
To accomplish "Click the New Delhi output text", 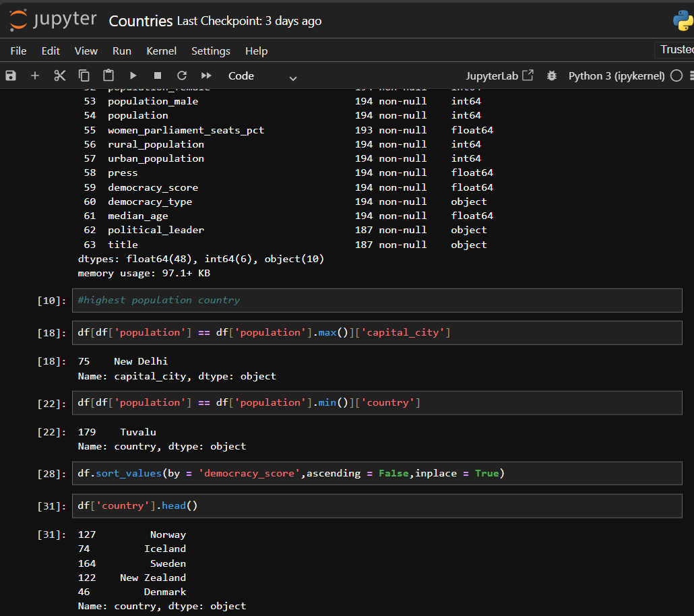I will (141, 361).
